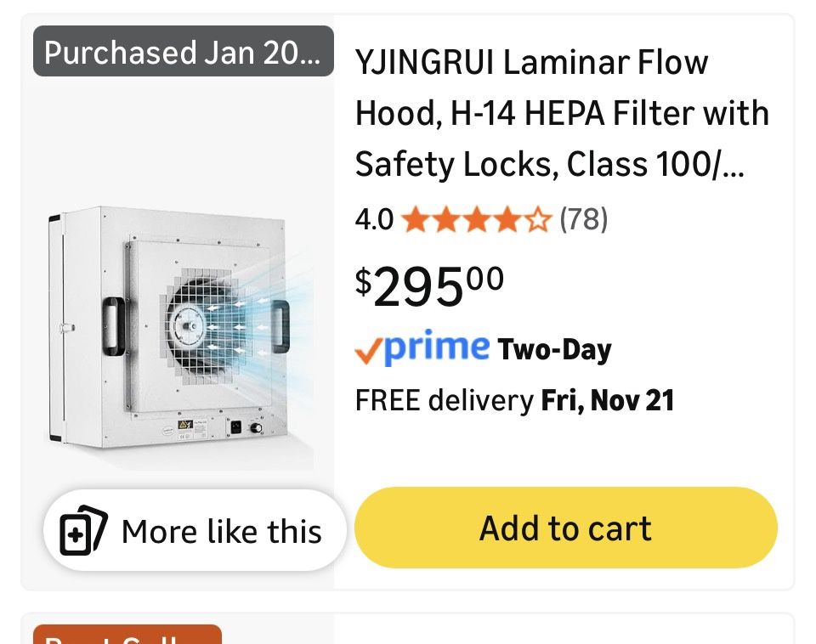Click the 'FREE delivery Fri, Nov 21' text
This screenshot has height=644, width=816.
[x=514, y=398]
